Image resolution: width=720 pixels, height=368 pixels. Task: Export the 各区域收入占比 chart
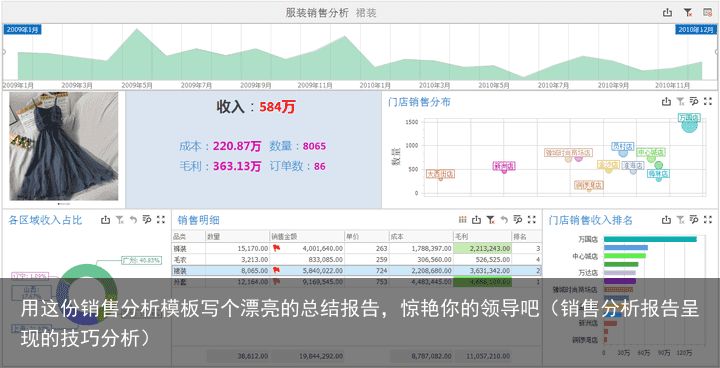click(x=106, y=220)
